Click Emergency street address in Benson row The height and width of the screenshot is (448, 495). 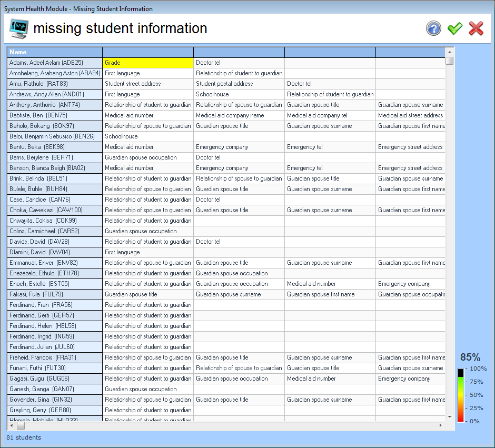[411, 168]
